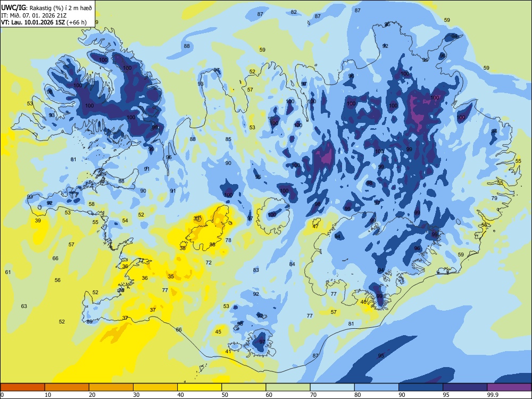Screen dimensions: 532x399
Task: Click the initial time line 'IT: Mið. 07. 01. 2026 21Z'
Action: 34,15
